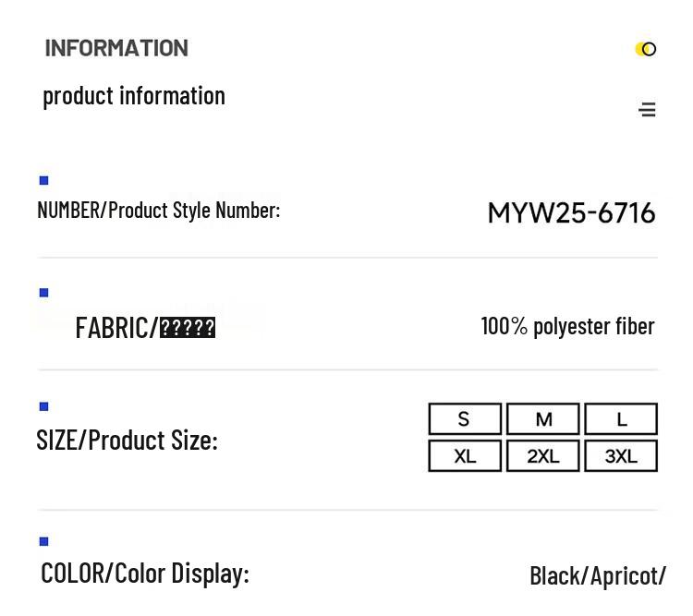Viewport: 693px width, 616px height.
Task: Click the blue bullet above COLOR row
Action: click(43, 541)
